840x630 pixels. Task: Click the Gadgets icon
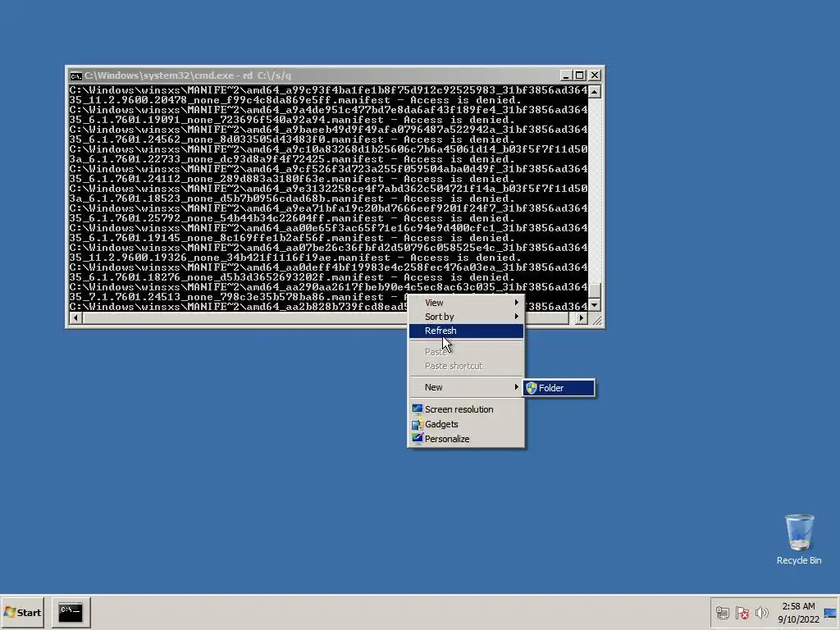pyautogui.click(x=418, y=424)
